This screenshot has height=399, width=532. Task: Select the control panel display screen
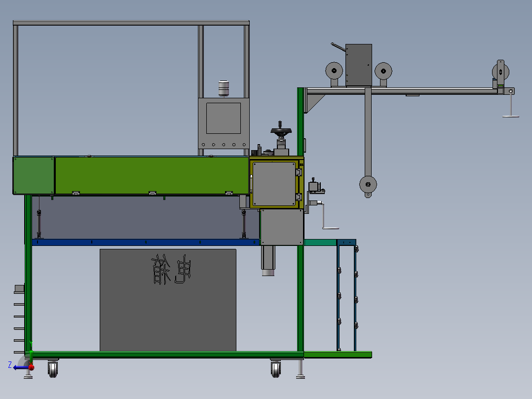pos(224,118)
